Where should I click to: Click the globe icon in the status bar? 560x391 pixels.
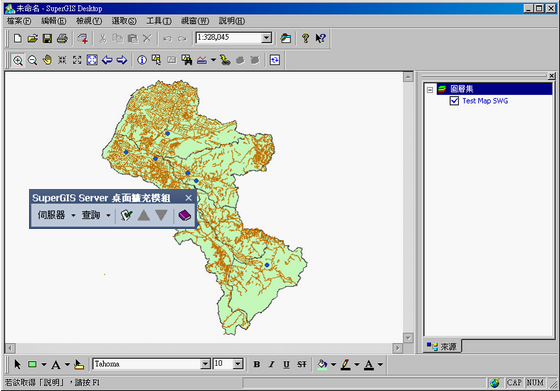tap(495, 383)
